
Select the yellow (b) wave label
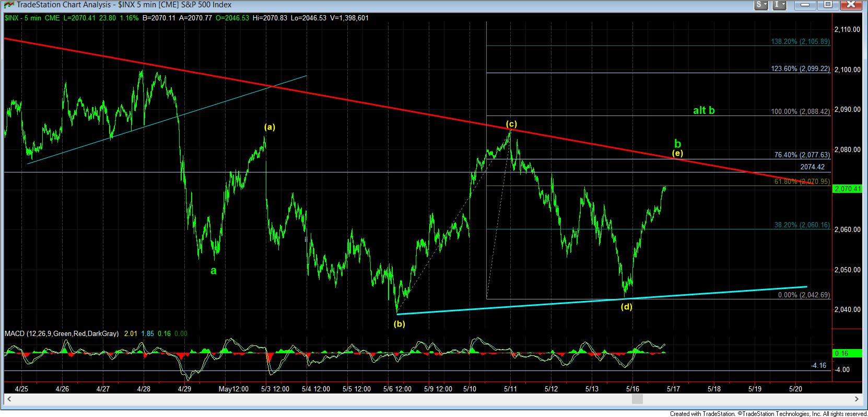tap(399, 323)
